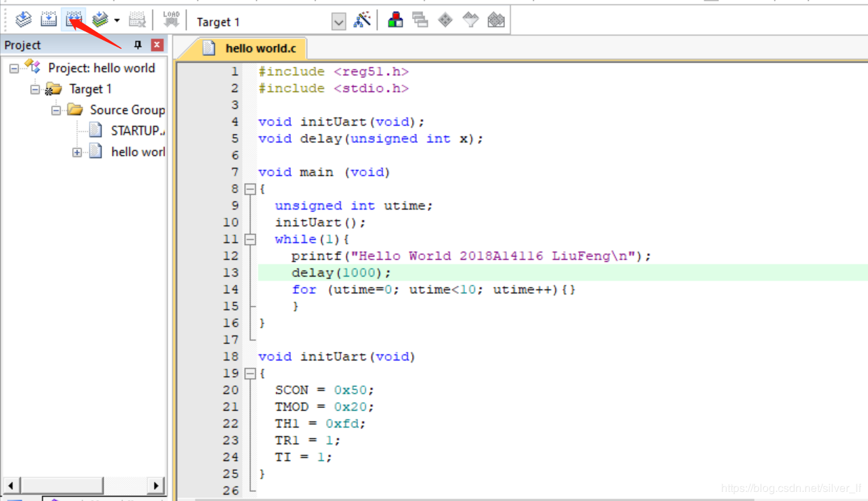The image size is (868, 501).
Task: Open Options for Target magic wand icon
Action: pos(362,20)
